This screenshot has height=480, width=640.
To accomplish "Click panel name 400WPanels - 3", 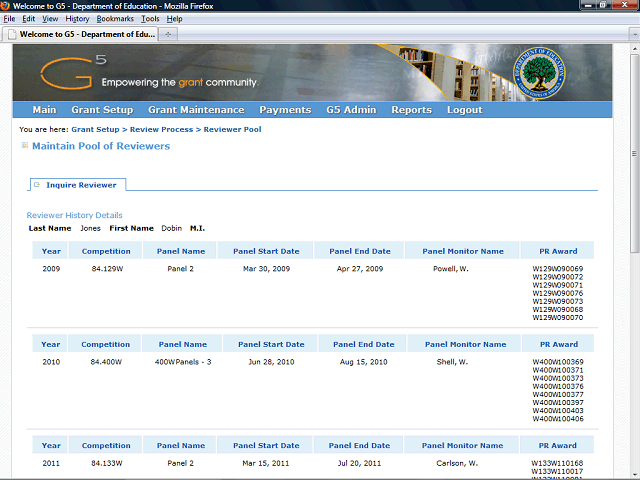I will coord(183,362).
